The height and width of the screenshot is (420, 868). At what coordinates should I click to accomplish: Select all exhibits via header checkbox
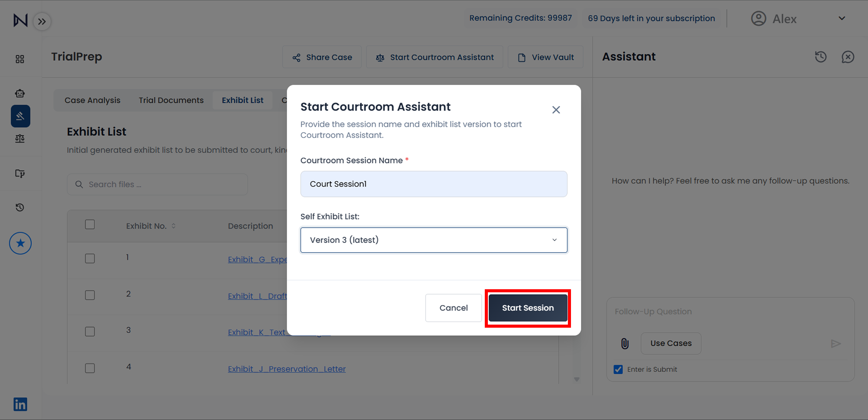90,224
